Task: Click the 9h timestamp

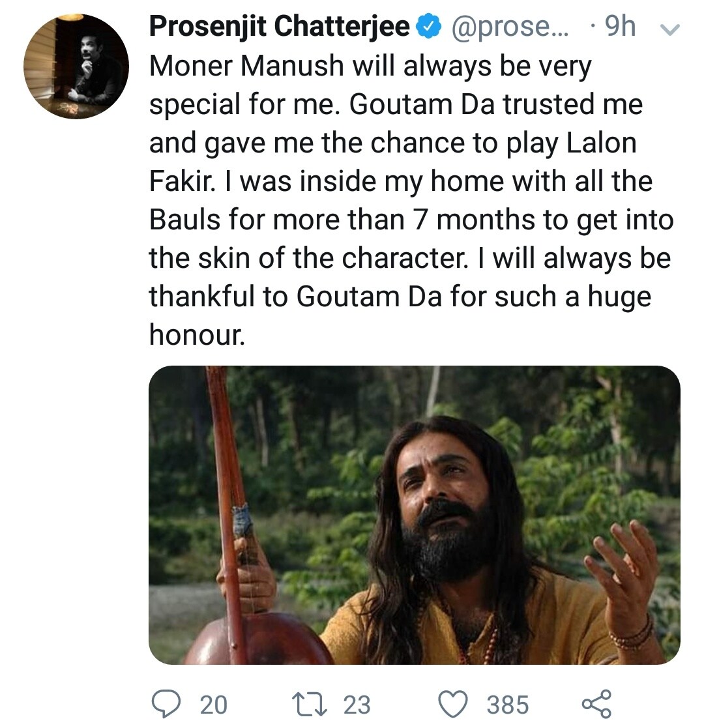Action: click(x=621, y=27)
